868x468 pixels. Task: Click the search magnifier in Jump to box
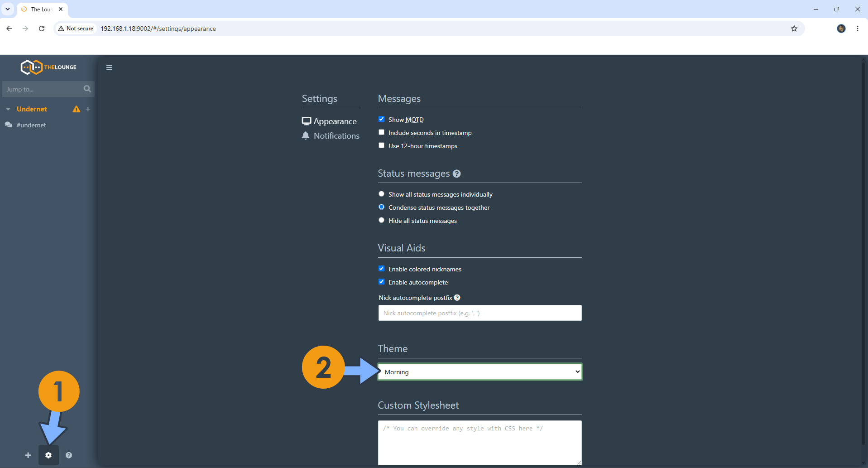[x=87, y=89]
